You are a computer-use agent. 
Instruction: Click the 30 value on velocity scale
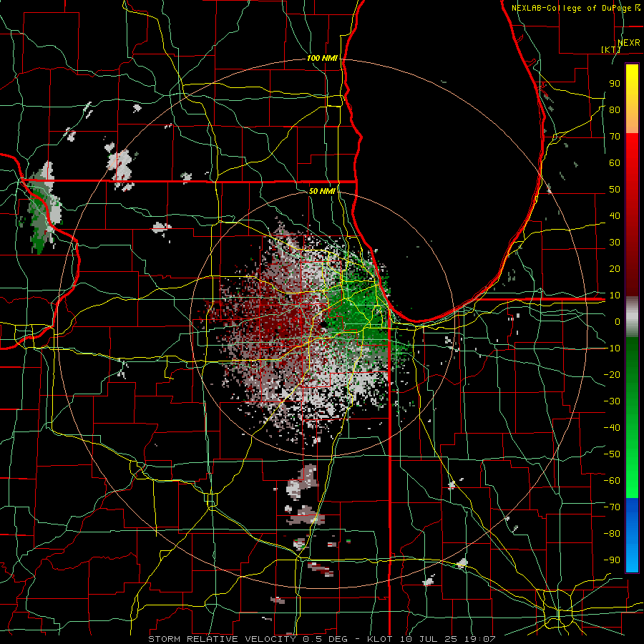tap(615, 243)
